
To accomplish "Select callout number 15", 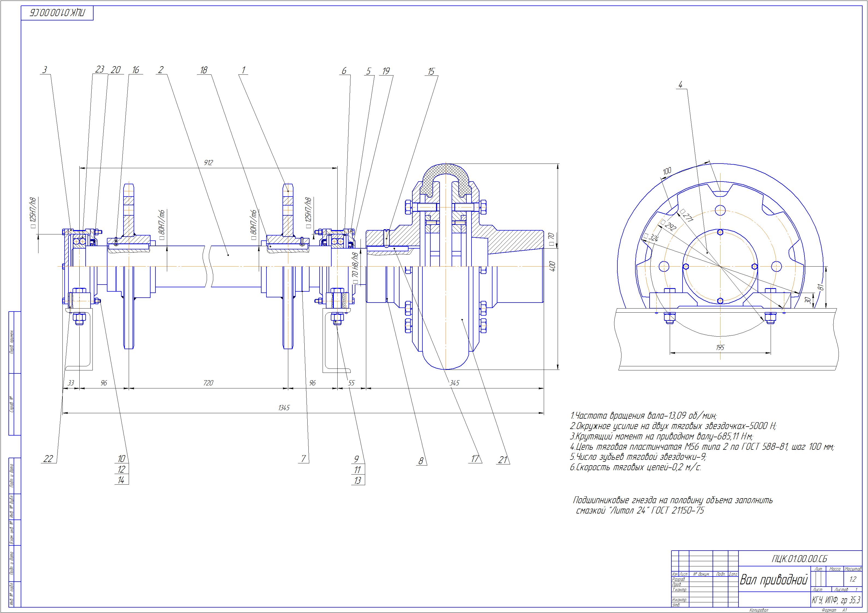I will point(431,71).
